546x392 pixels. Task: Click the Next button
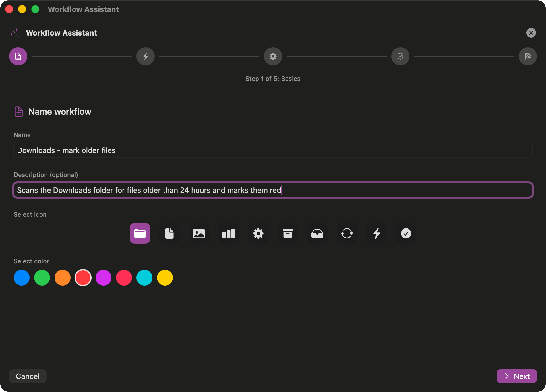(517, 376)
